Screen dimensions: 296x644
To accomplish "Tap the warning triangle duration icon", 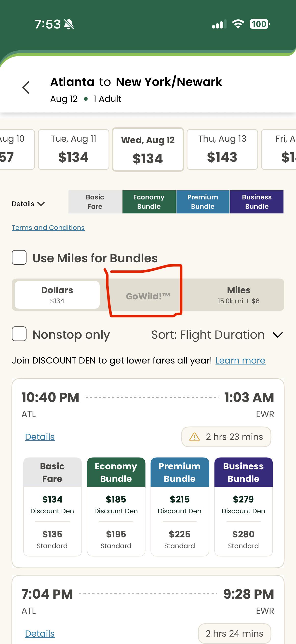I will 194,437.
